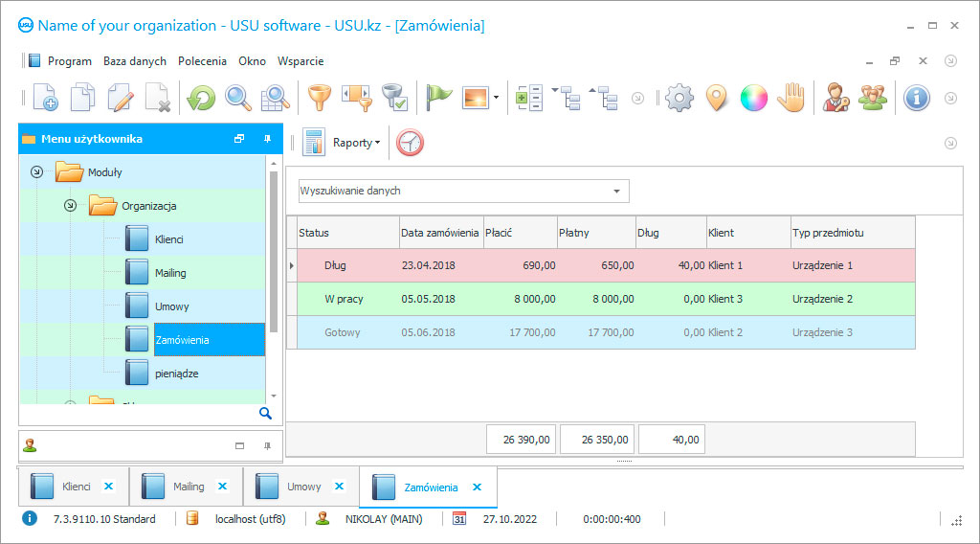Select Klienci in the user menu tree

point(168,239)
